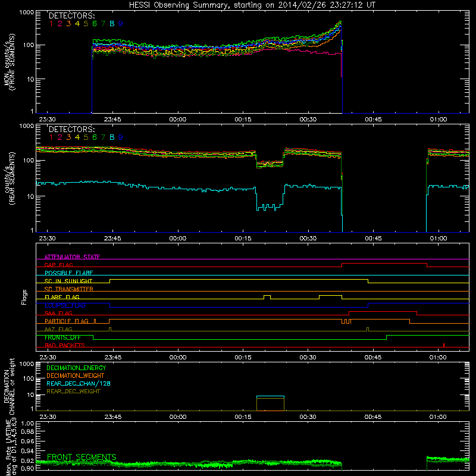Click the counts/s (REAR SEGMENTS) axis label
Image resolution: width=476 pixels, height=476 pixels.
[x=10, y=178]
